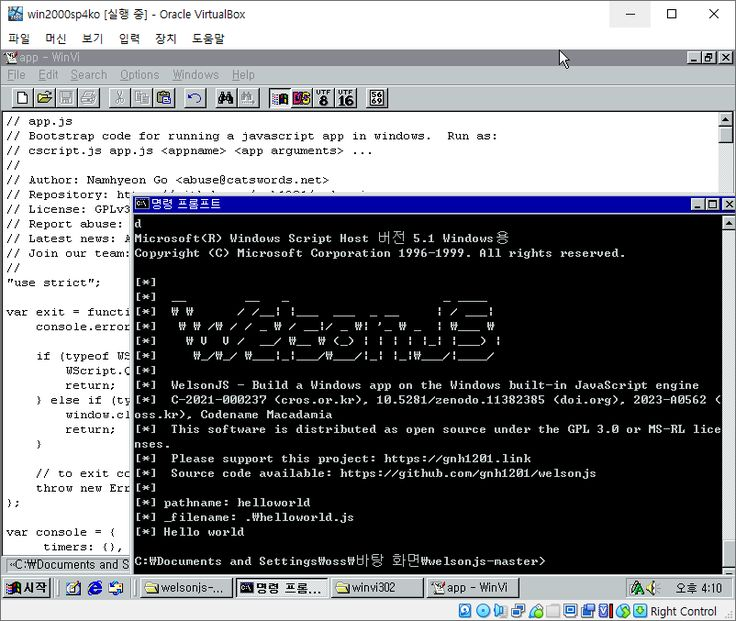Open the Search menu in WinVi
The image size is (736, 621).
point(88,75)
